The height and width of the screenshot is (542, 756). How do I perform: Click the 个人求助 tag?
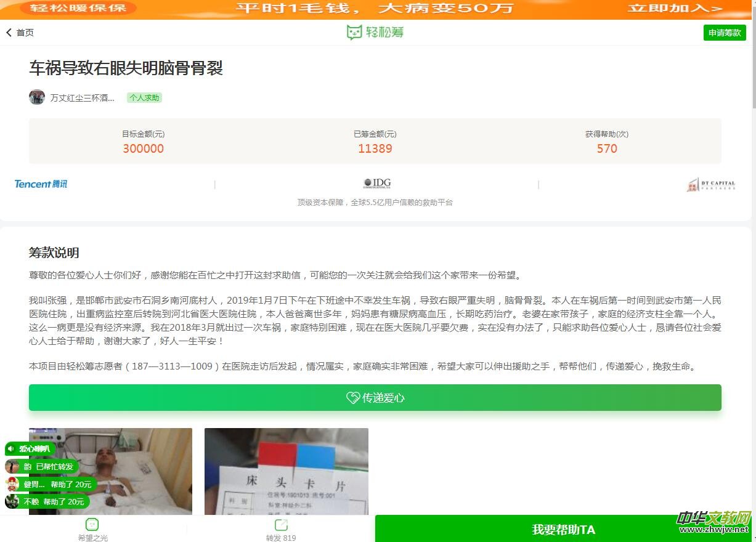[144, 97]
